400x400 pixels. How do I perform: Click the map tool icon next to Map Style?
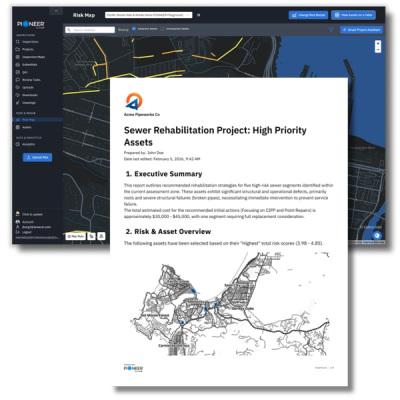coord(91,236)
